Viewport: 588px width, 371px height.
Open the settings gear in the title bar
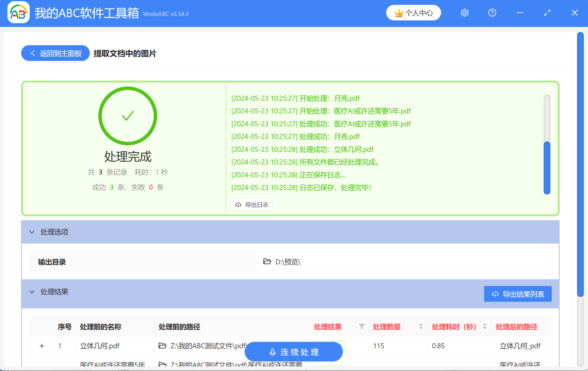coord(464,13)
